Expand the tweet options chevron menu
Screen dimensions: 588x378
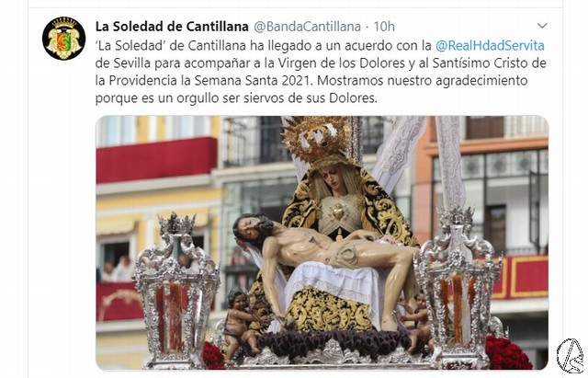(542, 26)
